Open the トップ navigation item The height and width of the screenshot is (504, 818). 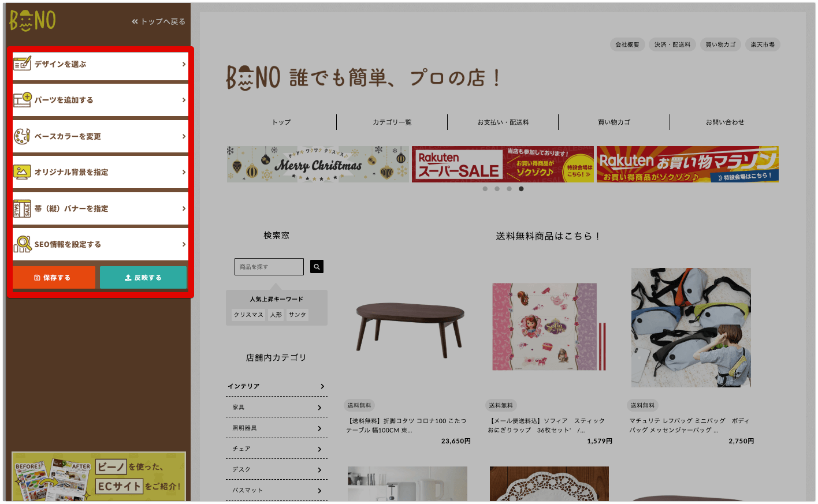pyautogui.click(x=281, y=122)
